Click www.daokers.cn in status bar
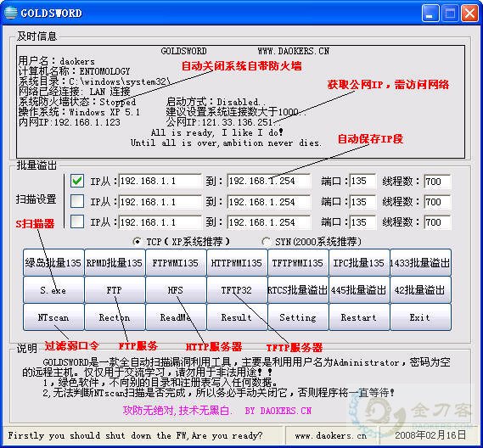Image resolution: width=483 pixels, height=448 pixels. pyautogui.click(x=331, y=435)
